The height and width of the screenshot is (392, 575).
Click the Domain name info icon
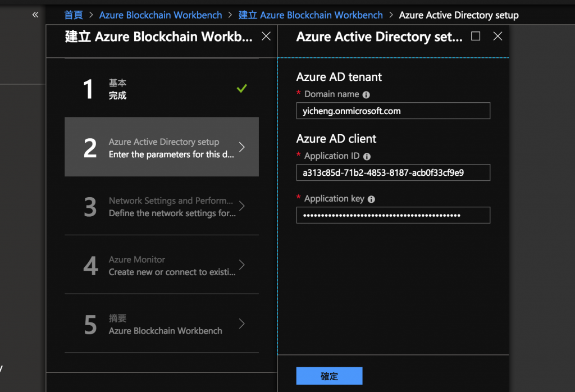366,95
